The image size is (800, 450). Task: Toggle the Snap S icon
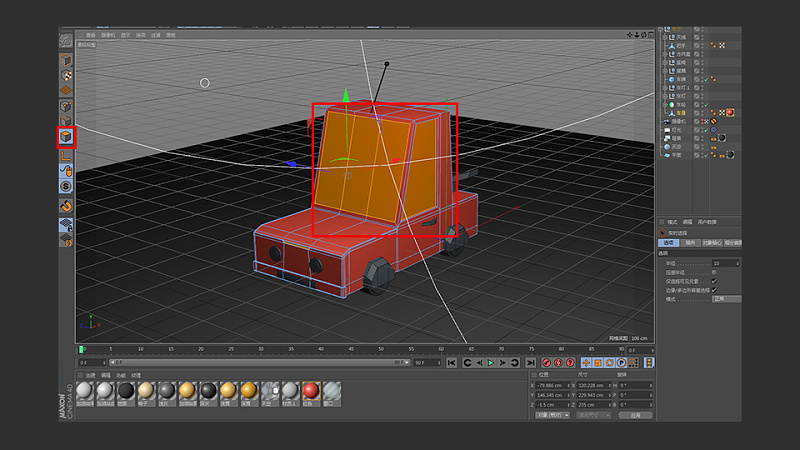[x=66, y=186]
